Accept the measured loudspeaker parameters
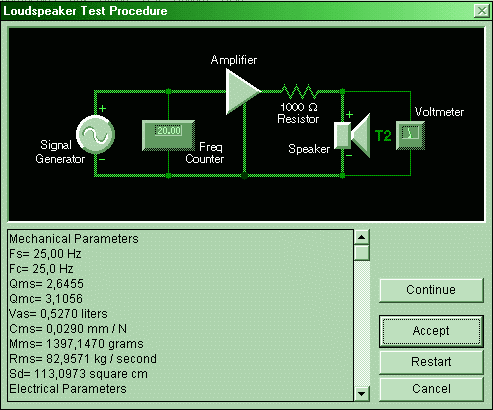Viewport: 493px width, 410px height. click(431, 331)
